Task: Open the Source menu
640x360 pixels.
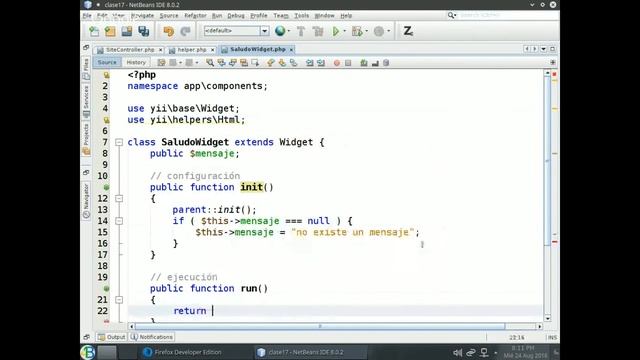Action: pyautogui.click(x=169, y=16)
